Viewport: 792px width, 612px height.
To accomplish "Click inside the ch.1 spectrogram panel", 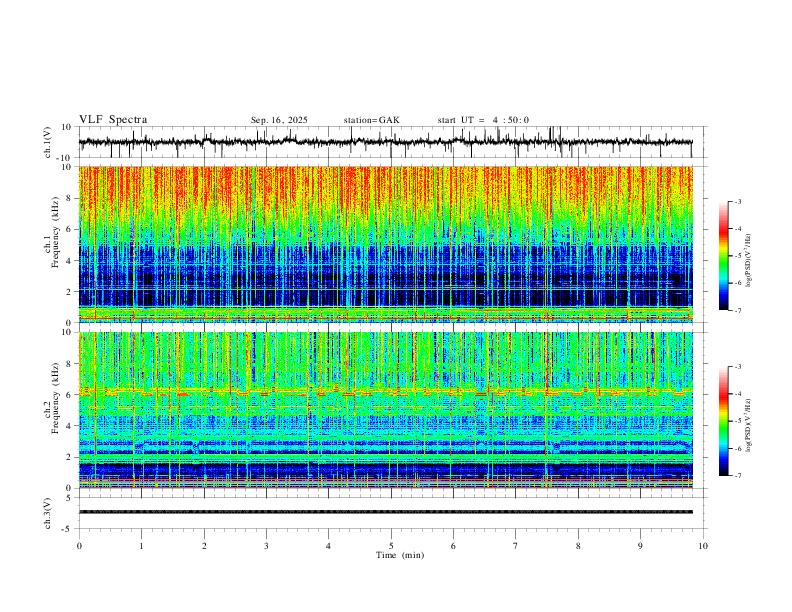I will (385, 244).
